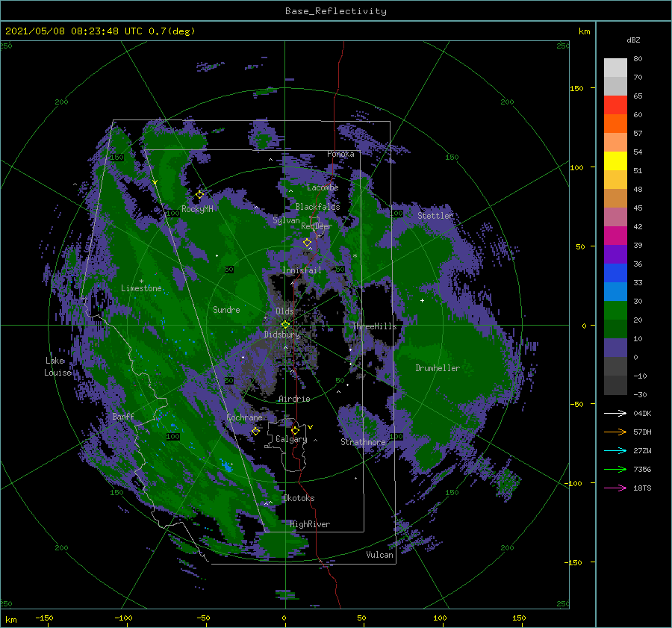This screenshot has height=628, width=672.
Task: Click the 18TS legend label
Action: point(642,488)
